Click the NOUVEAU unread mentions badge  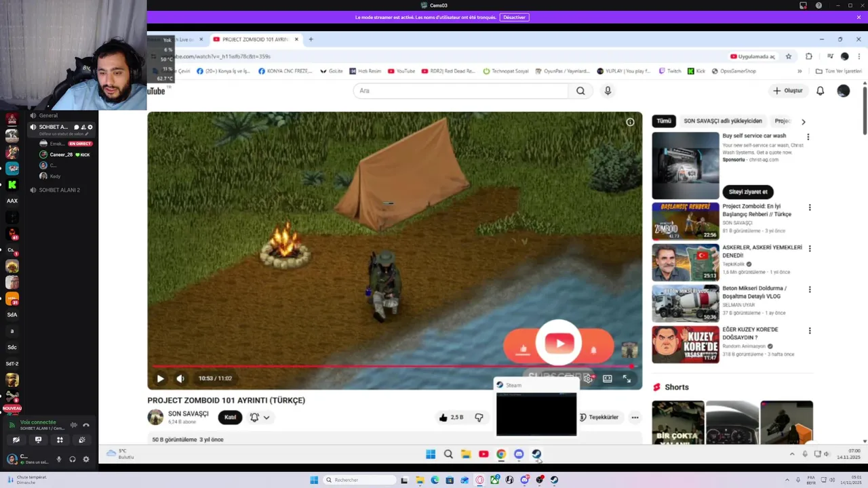12,409
